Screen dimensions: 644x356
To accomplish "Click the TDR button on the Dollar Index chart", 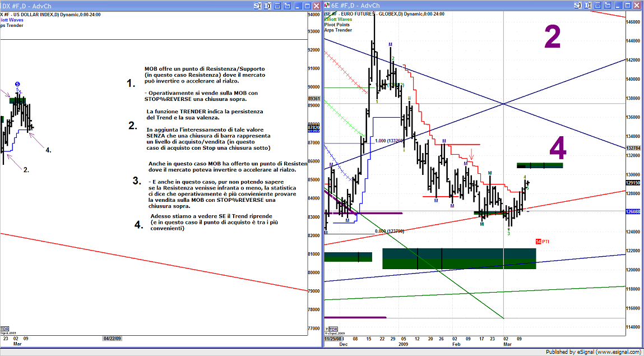I will (5, 329).
